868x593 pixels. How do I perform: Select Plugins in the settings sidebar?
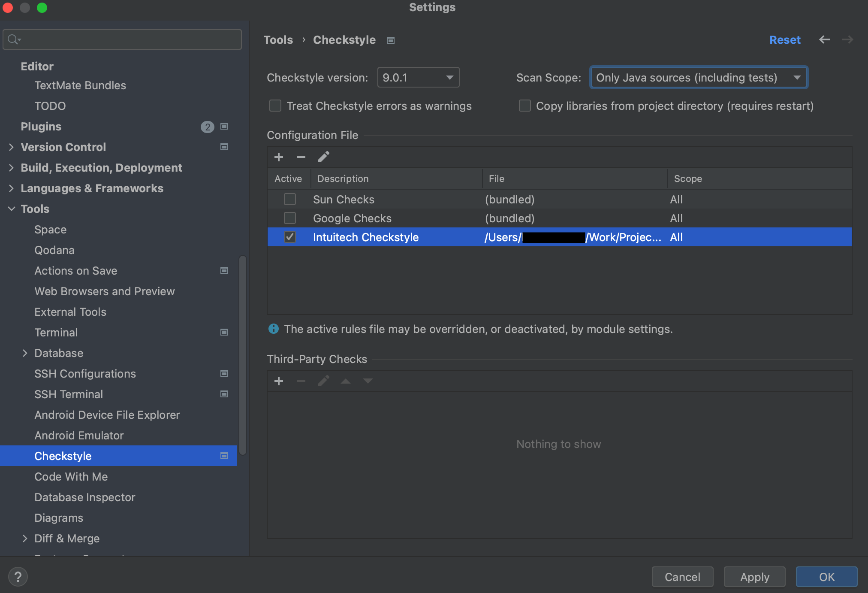41,126
